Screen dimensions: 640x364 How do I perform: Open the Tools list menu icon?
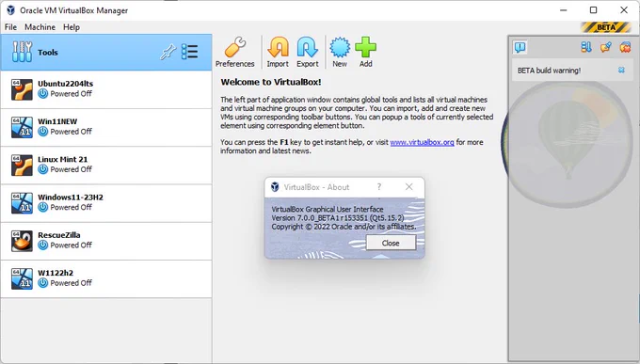190,52
